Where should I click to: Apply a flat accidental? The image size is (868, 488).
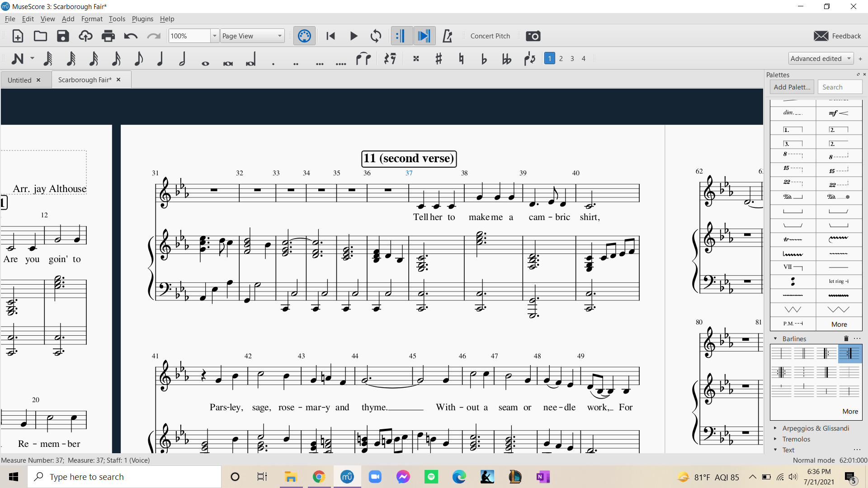[x=484, y=59]
